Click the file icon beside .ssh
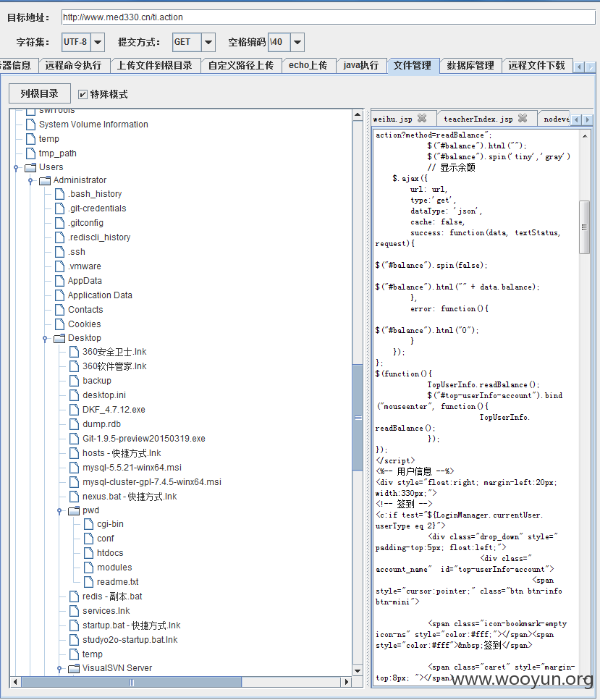Viewport: 600px width, 700px height. pos(59,252)
